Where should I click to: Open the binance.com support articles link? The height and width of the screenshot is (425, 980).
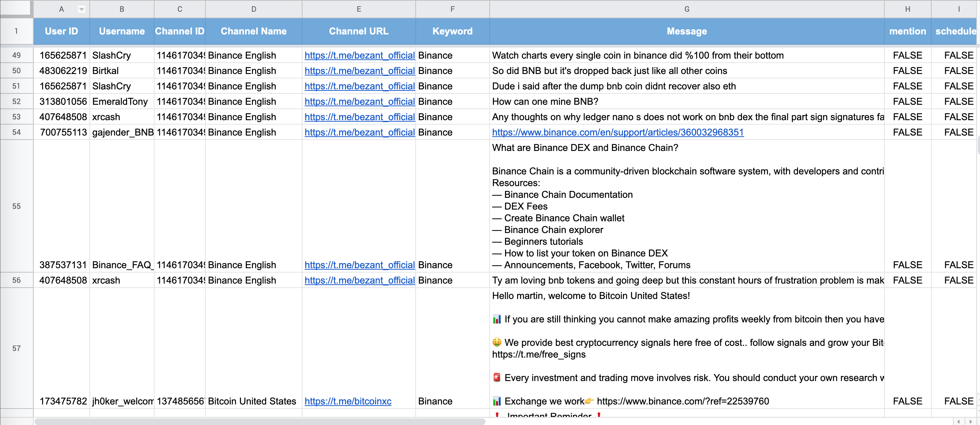point(617,132)
